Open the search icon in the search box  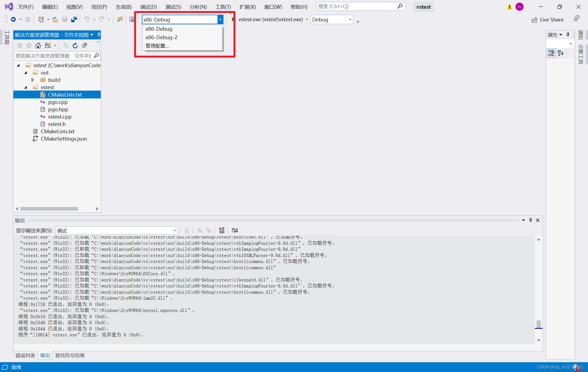(x=400, y=6)
